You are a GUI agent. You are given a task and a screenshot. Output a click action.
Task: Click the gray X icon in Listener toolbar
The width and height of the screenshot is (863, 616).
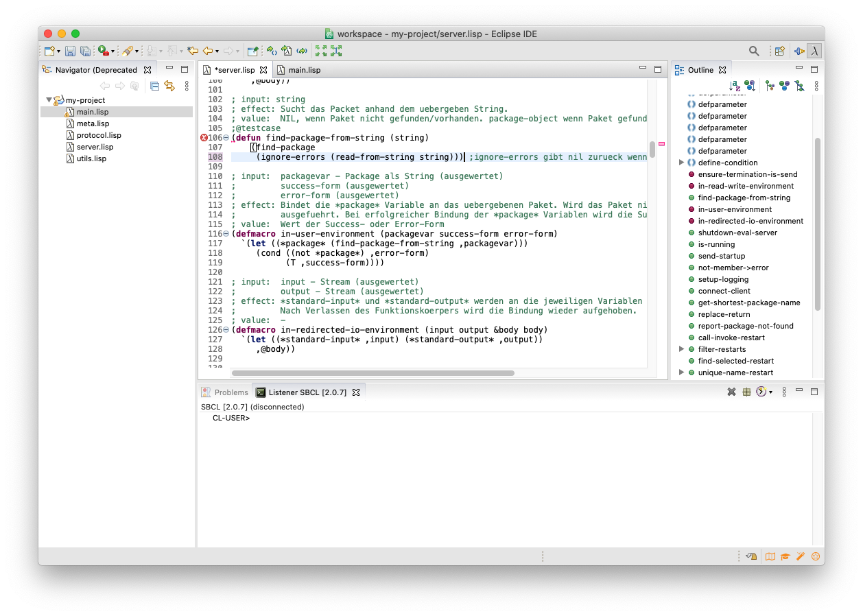pyautogui.click(x=731, y=392)
